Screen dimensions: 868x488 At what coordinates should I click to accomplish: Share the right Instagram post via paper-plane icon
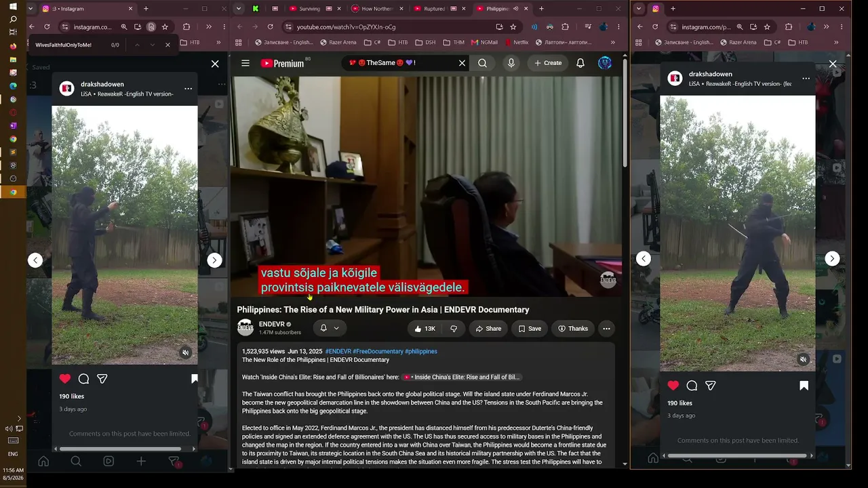pos(711,386)
